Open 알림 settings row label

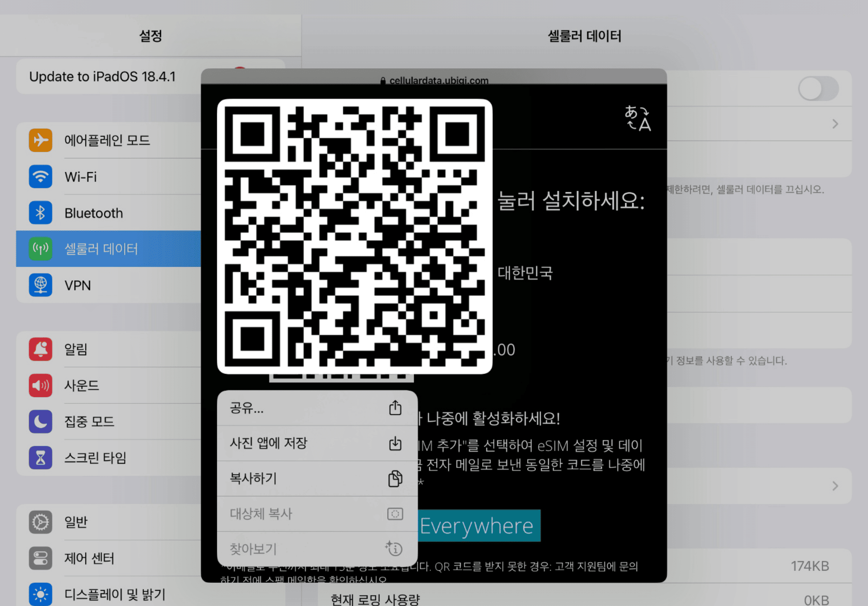76,349
